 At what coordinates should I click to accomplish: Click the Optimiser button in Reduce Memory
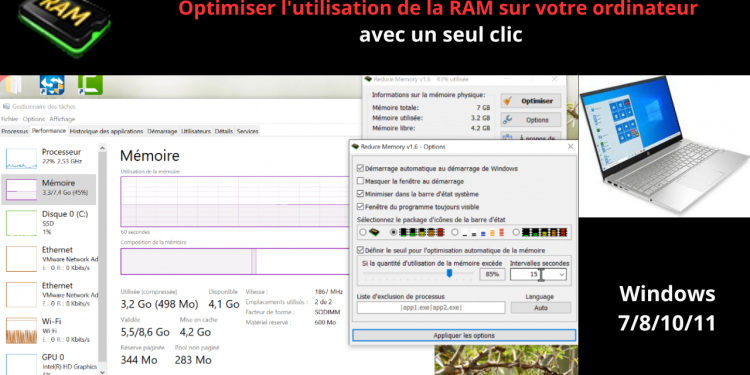530,101
